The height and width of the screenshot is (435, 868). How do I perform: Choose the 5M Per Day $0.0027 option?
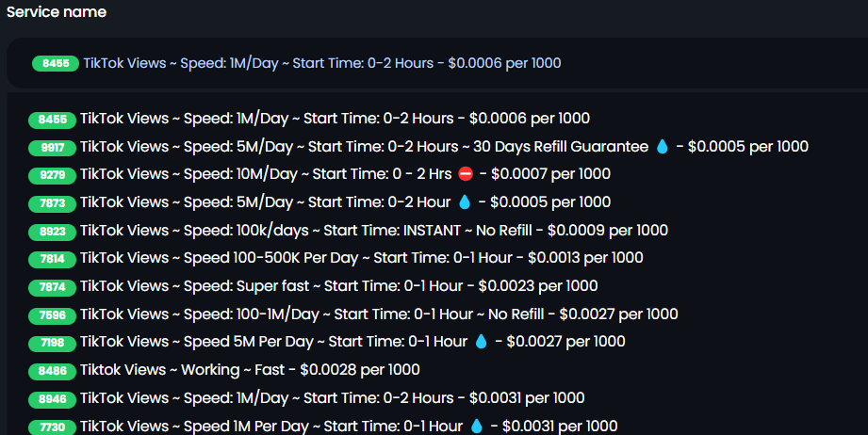click(327, 342)
